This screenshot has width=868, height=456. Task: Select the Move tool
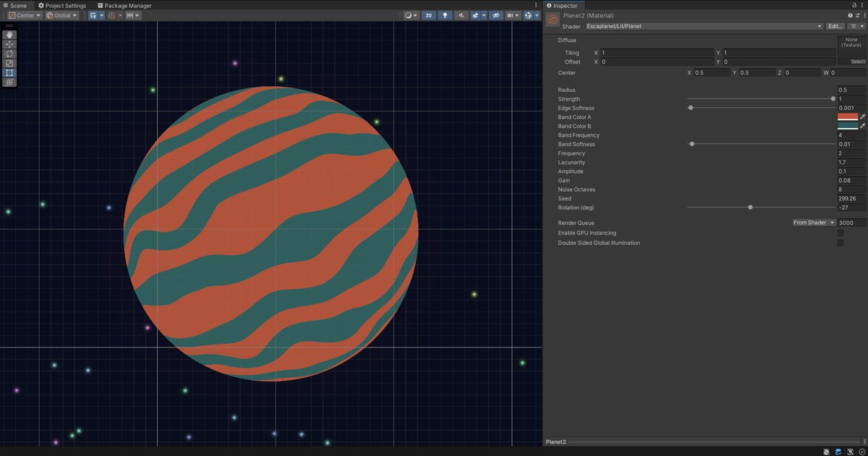(9, 44)
